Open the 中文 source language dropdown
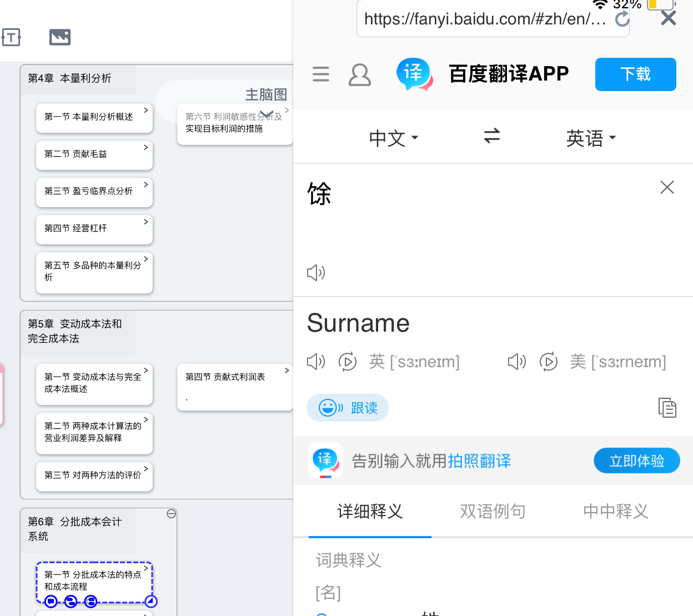 [x=393, y=138]
